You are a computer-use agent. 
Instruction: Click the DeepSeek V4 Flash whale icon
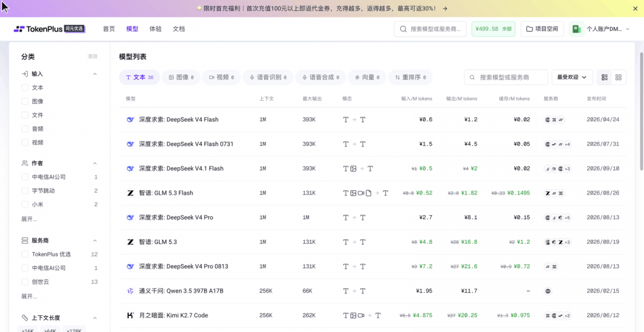pyautogui.click(x=130, y=119)
